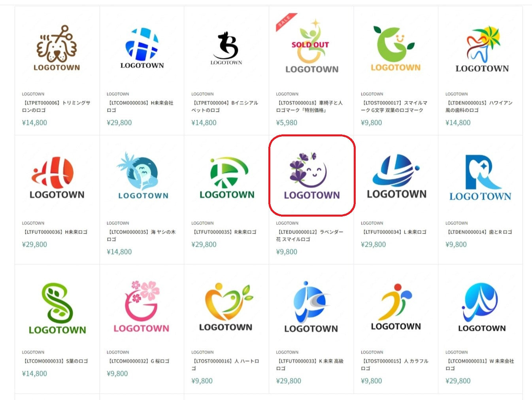532x400 pixels.
Task: Click the ¥5,980 price of wheelchair logo
Action: (x=287, y=123)
